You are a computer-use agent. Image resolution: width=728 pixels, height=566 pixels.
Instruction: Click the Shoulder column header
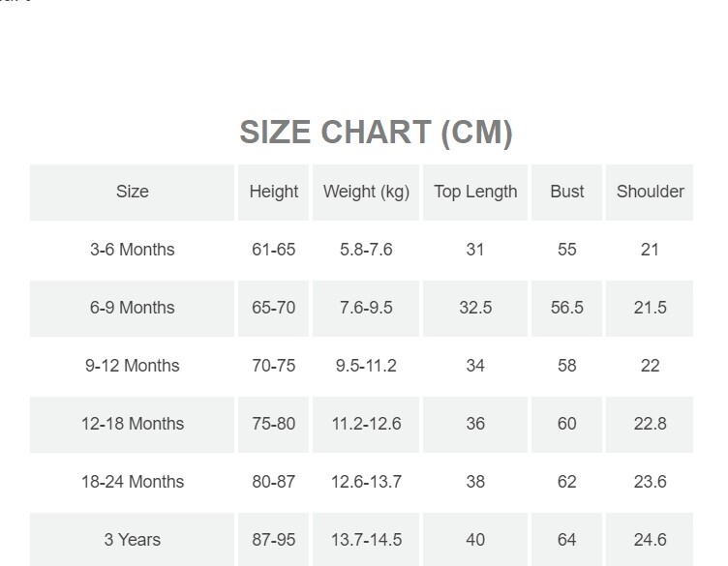(x=650, y=192)
